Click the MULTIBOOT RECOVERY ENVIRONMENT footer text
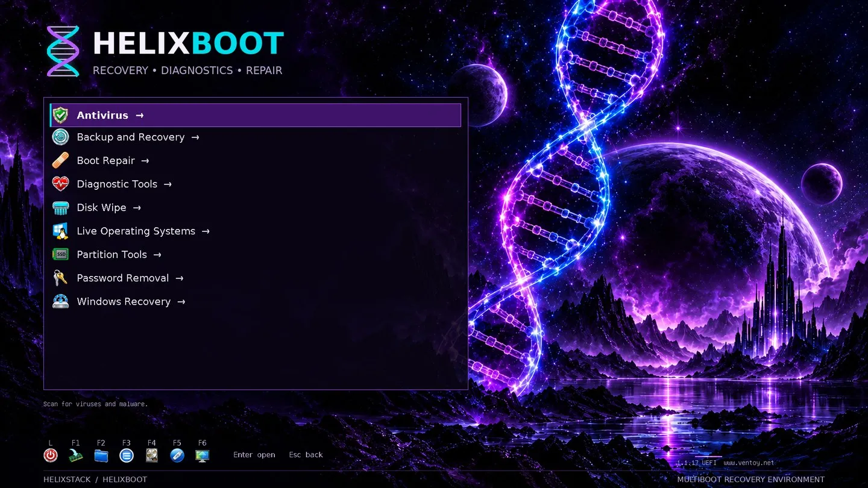 (x=751, y=480)
